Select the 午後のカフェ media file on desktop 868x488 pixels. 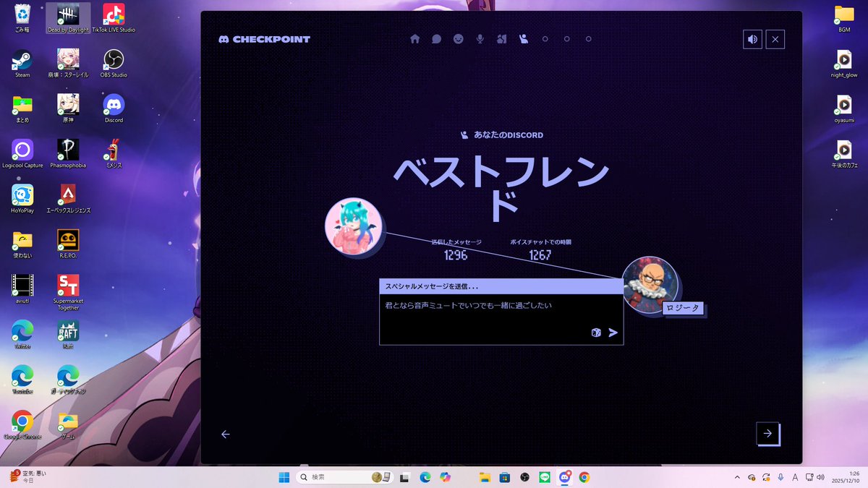844,154
